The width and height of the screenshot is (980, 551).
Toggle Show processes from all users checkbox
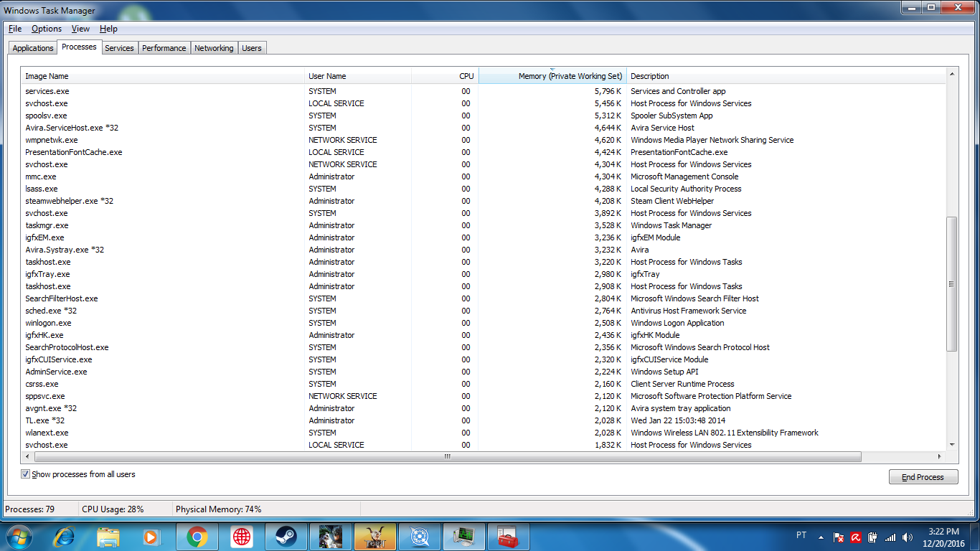[26, 474]
